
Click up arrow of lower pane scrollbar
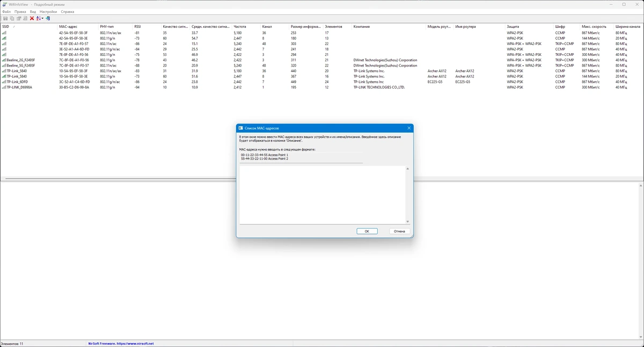pyautogui.click(x=641, y=186)
